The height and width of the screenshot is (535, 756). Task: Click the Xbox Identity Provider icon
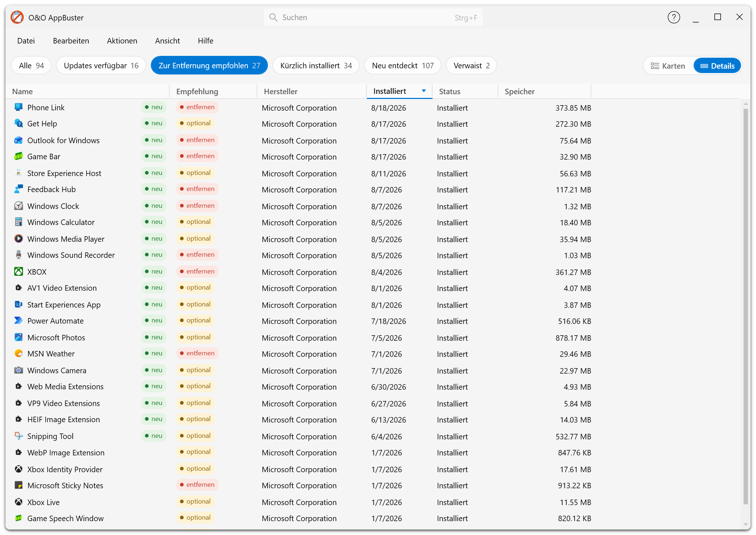(x=19, y=469)
